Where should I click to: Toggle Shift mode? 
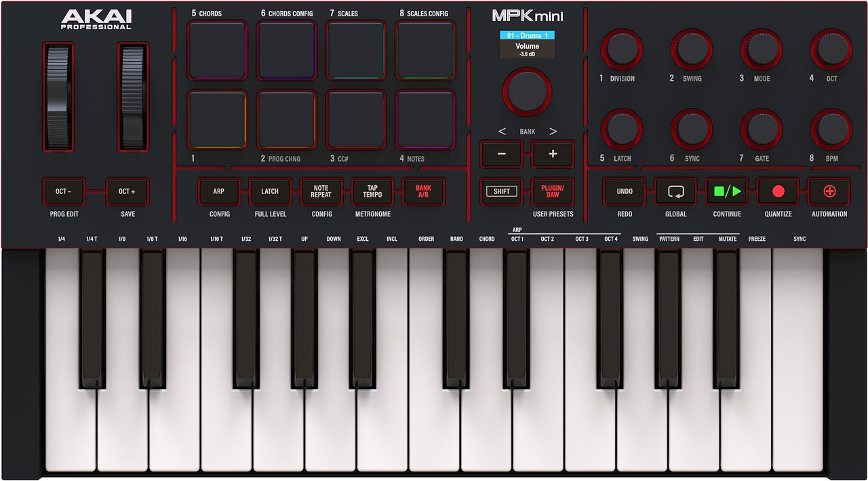click(x=501, y=191)
